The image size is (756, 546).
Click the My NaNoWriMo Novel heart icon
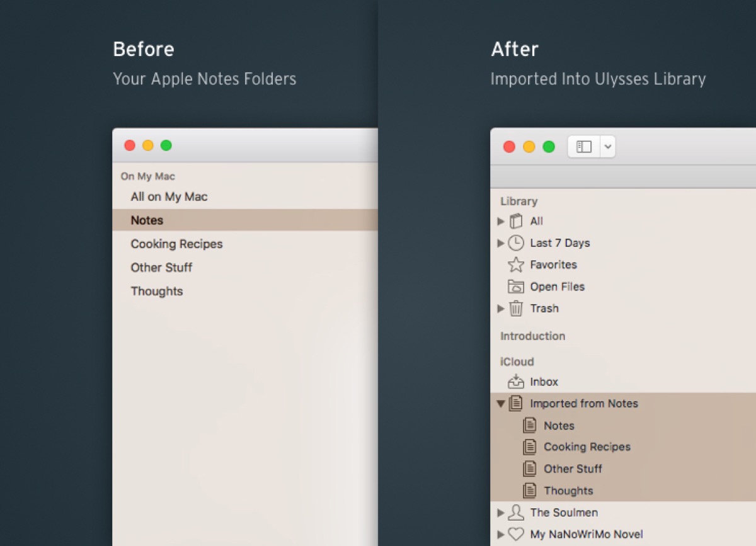[x=516, y=534]
